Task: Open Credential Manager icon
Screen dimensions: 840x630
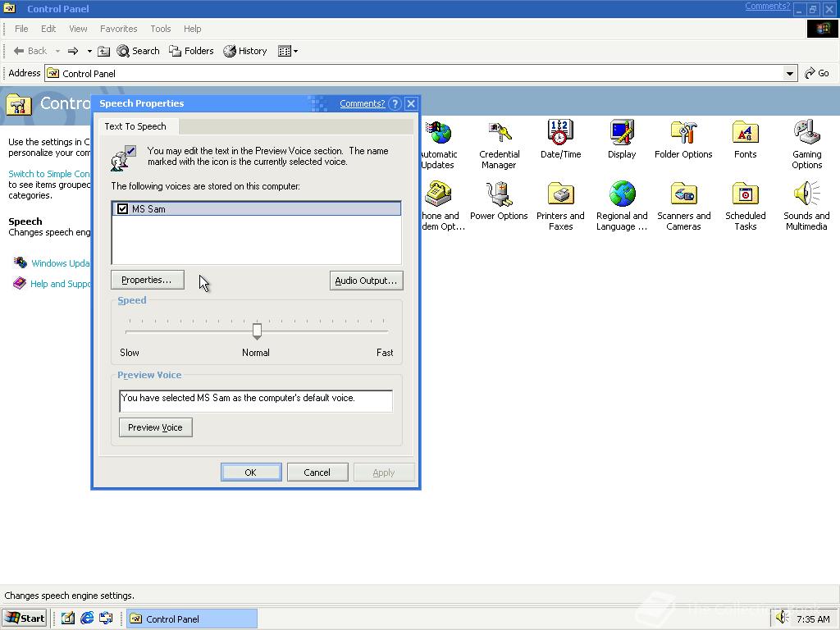Action: click(x=499, y=144)
